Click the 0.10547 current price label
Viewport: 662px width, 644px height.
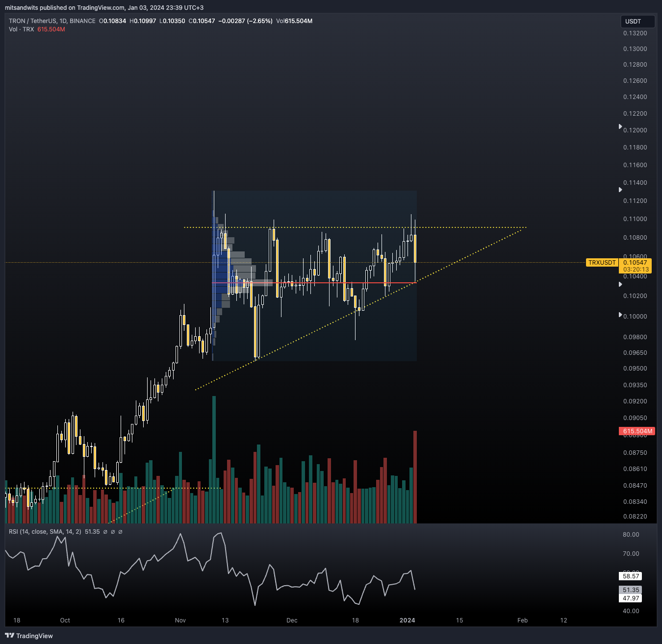(x=636, y=263)
